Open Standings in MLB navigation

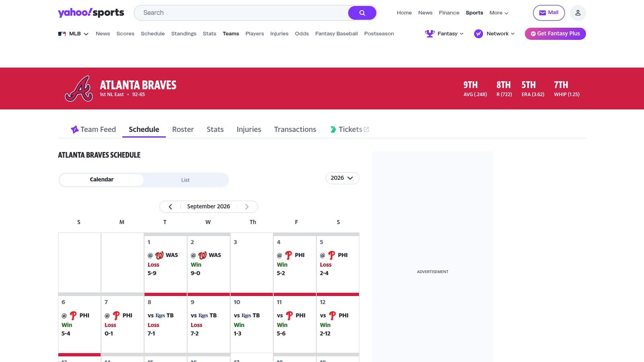point(184,34)
